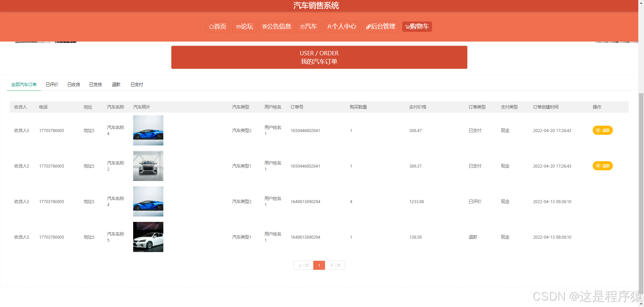Switch to the 已评价 tab
This screenshot has width=644, height=307.
click(x=52, y=84)
